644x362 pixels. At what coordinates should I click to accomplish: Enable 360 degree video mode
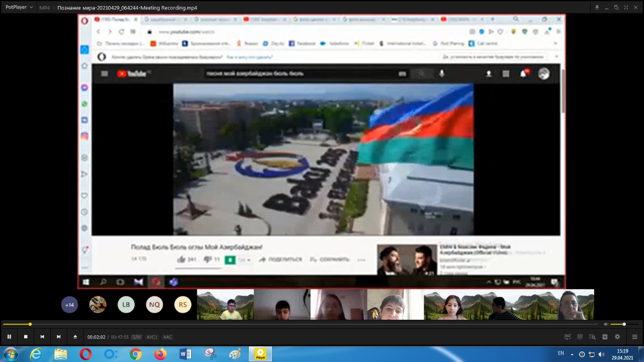568,337
